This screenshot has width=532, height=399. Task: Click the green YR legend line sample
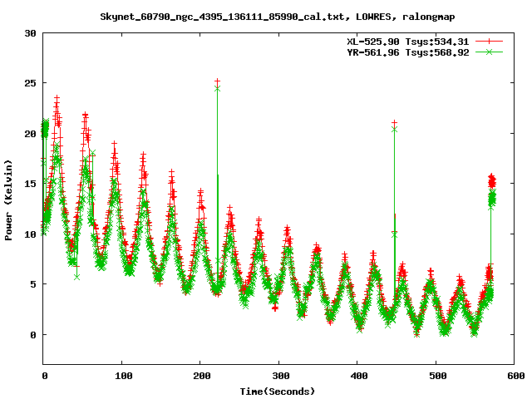tap(489, 52)
